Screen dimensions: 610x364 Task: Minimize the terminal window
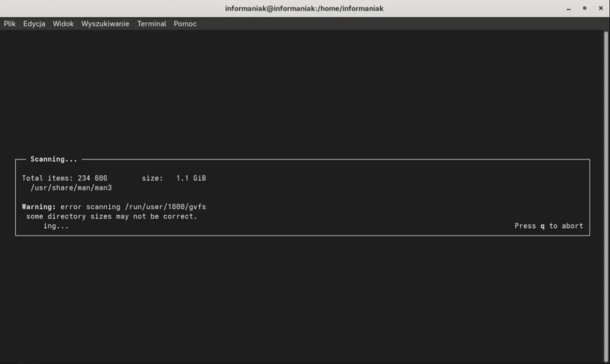pos(568,8)
